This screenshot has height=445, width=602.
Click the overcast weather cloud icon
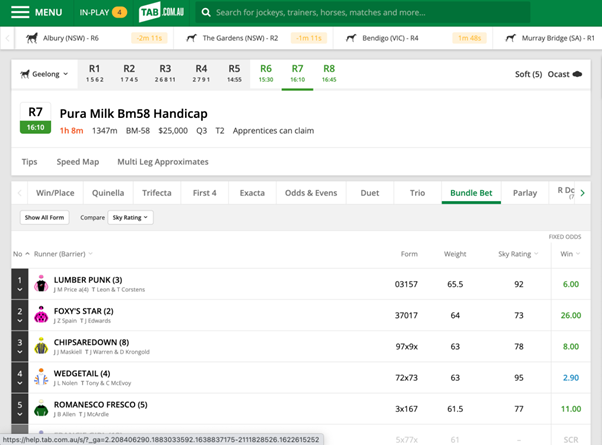point(577,74)
